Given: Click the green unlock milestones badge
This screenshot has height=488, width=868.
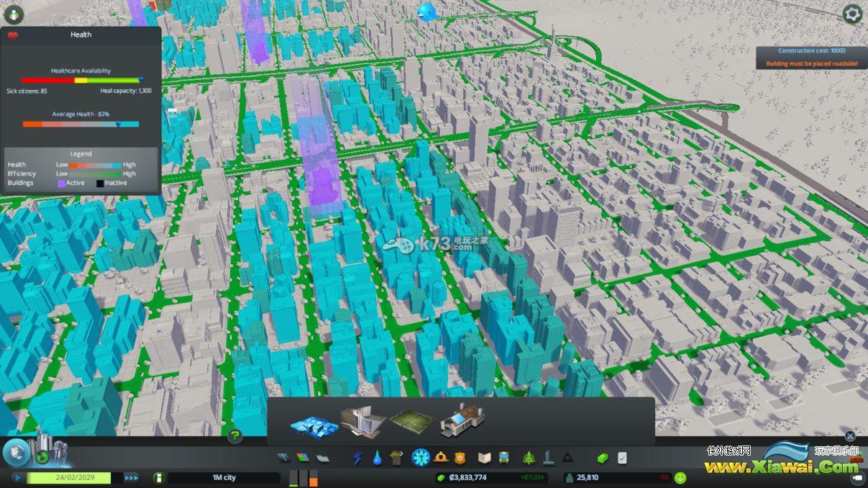Looking at the screenshot, I should pos(42,458).
